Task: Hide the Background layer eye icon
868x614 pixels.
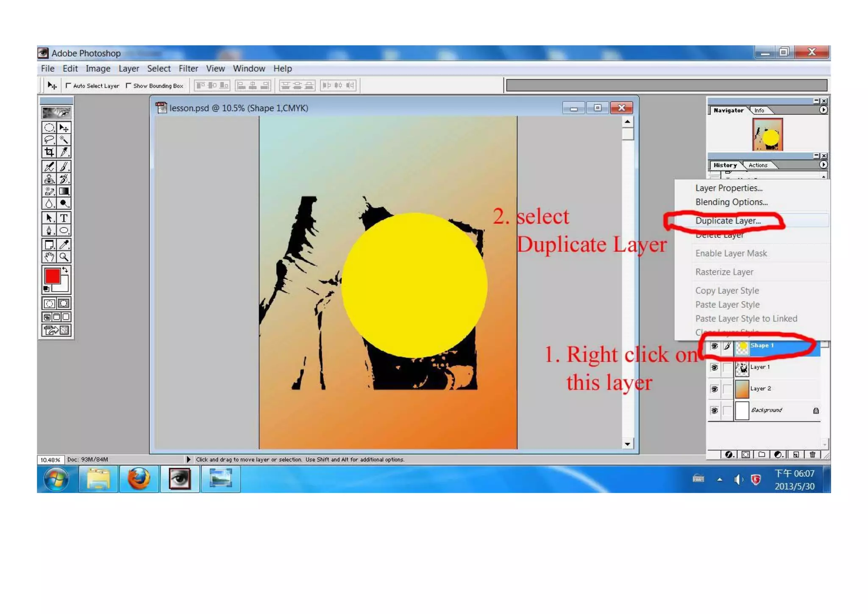Action: point(714,411)
